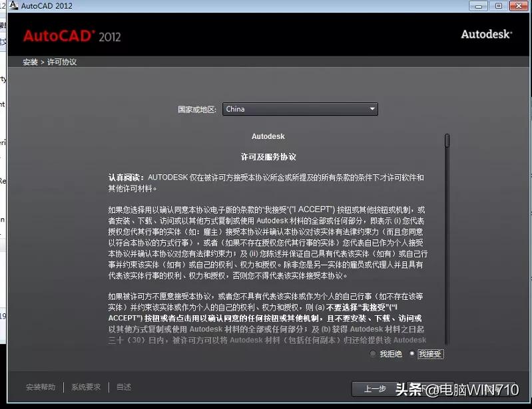Open the 自述 readme link

click(124, 387)
